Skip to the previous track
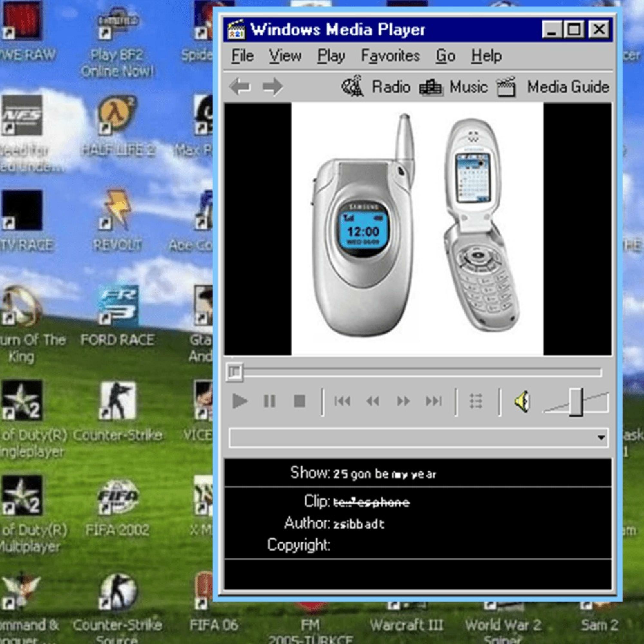The width and height of the screenshot is (644, 644). point(342,401)
